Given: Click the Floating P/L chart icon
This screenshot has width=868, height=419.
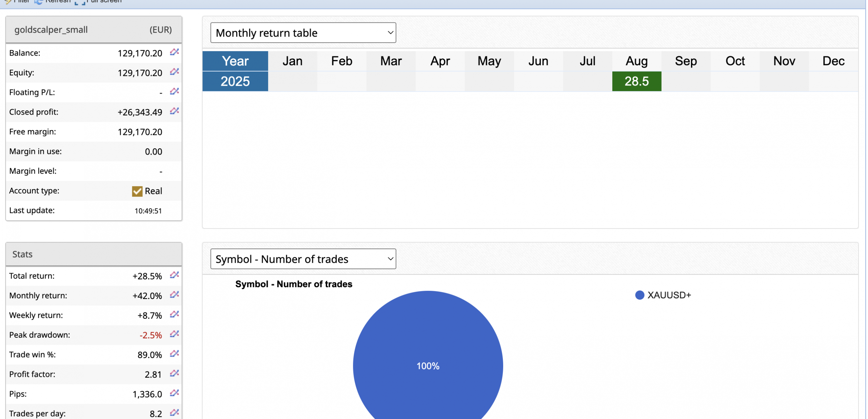Looking at the screenshot, I should pyautogui.click(x=174, y=92).
